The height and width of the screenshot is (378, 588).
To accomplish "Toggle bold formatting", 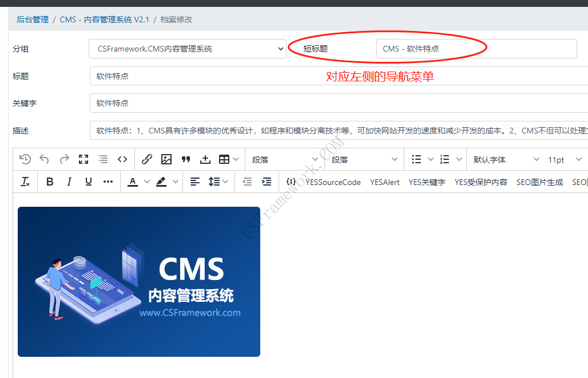I will 50,182.
